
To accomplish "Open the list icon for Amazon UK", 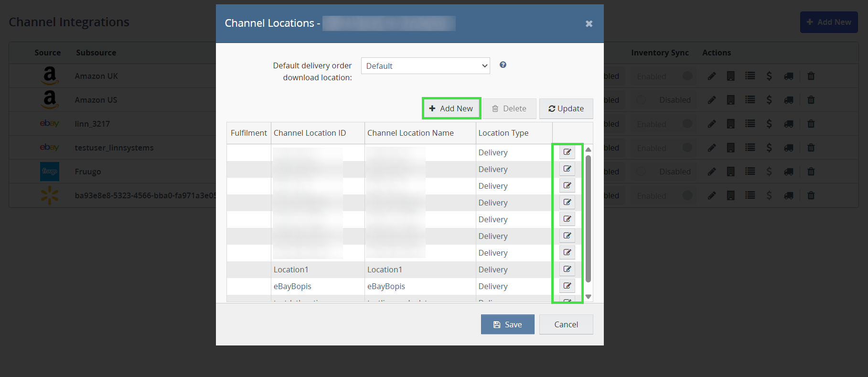I will (750, 76).
